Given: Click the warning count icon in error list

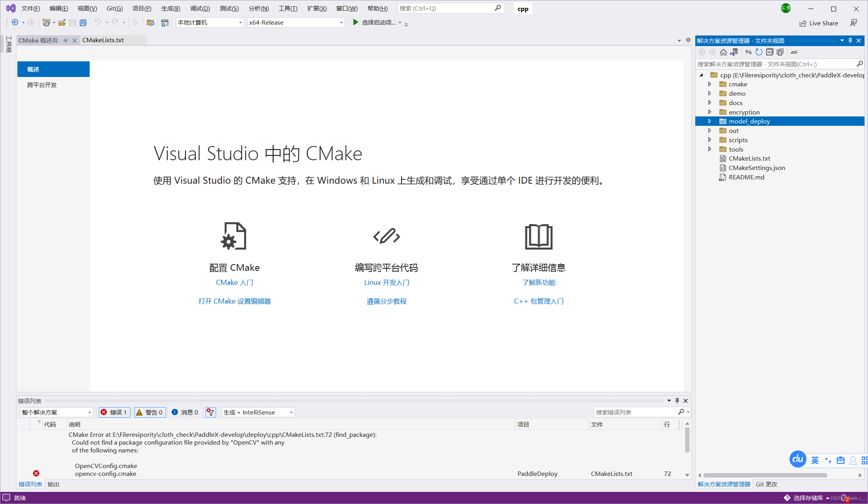Looking at the screenshot, I should 149,412.
